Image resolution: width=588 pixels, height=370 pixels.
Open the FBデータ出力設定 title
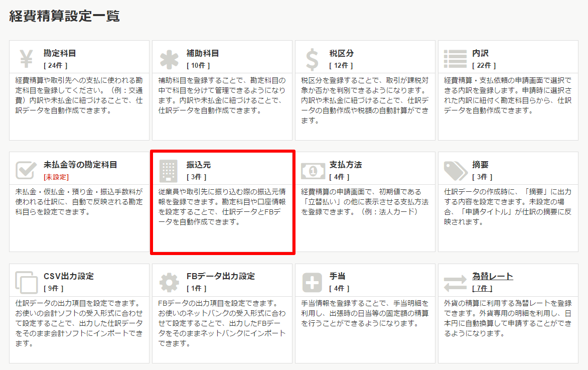[220, 276]
